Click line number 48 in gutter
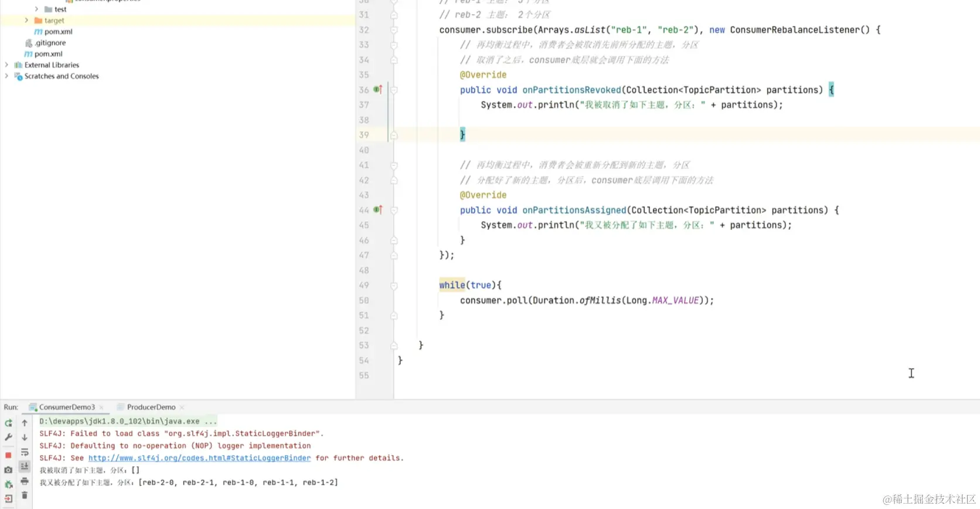Viewport: 980px width, 509px height. coord(364,270)
